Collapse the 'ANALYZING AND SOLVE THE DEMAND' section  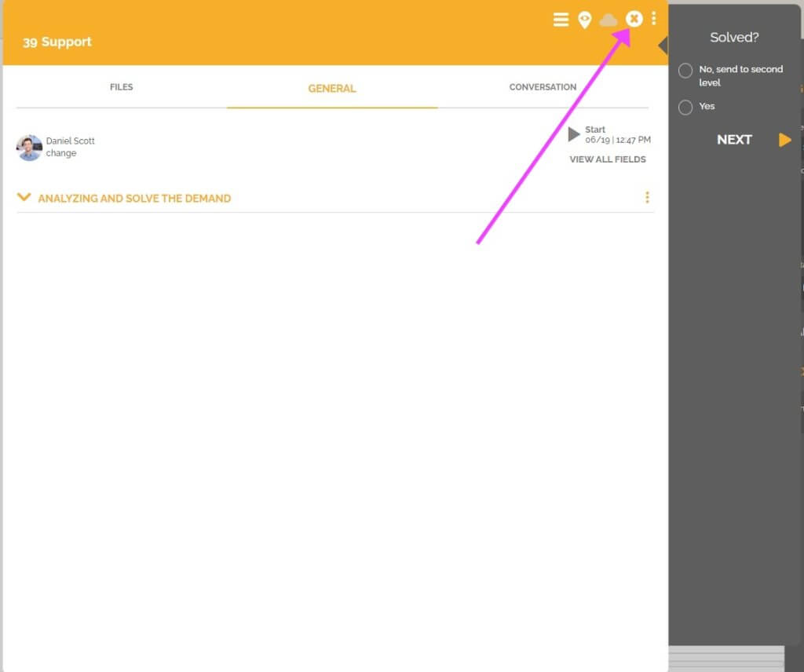24,198
